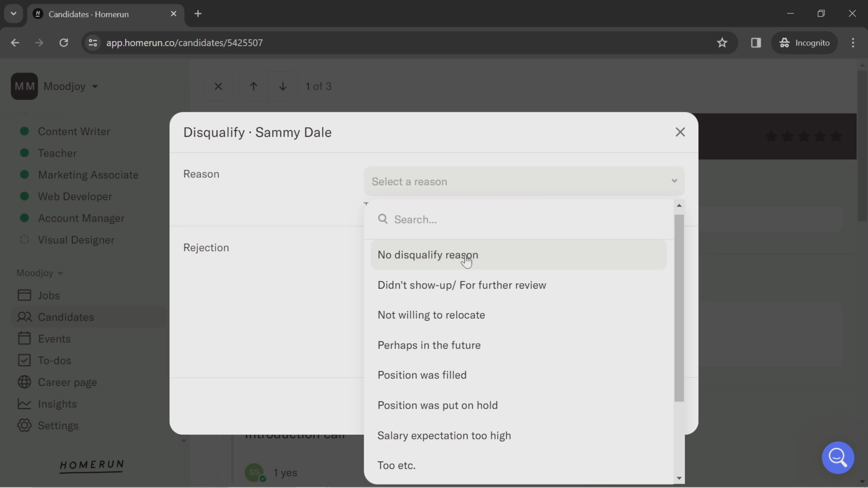Go to next candidate with down arrow
Screen dimensions: 868x488
pos(283,86)
